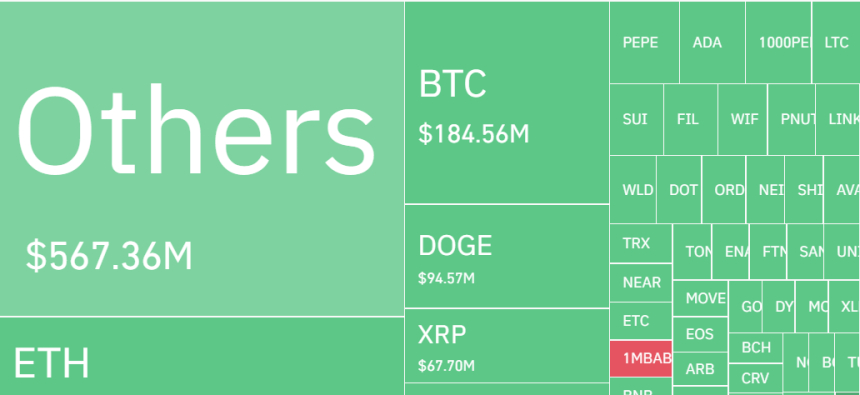This screenshot has height=395, width=860.
Task: Click the ETC tile
Action: [x=641, y=320]
